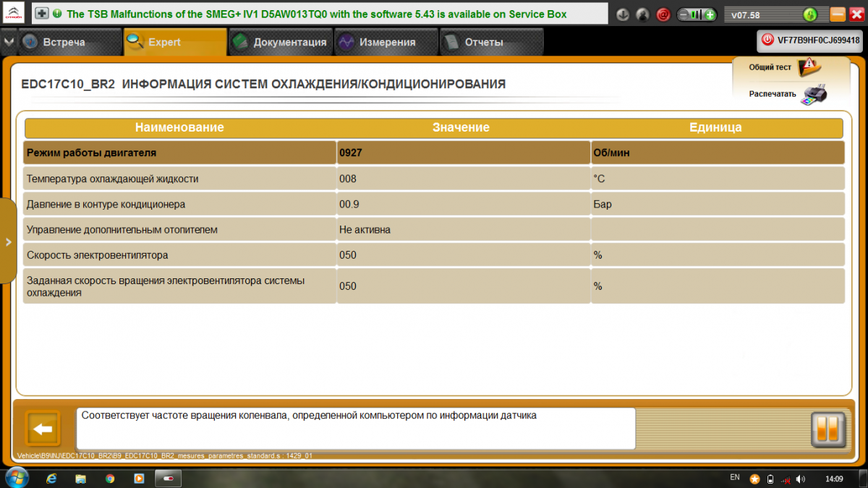Switch to the Expert tab
The width and height of the screenshot is (868, 488).
[x=174, y=42]
